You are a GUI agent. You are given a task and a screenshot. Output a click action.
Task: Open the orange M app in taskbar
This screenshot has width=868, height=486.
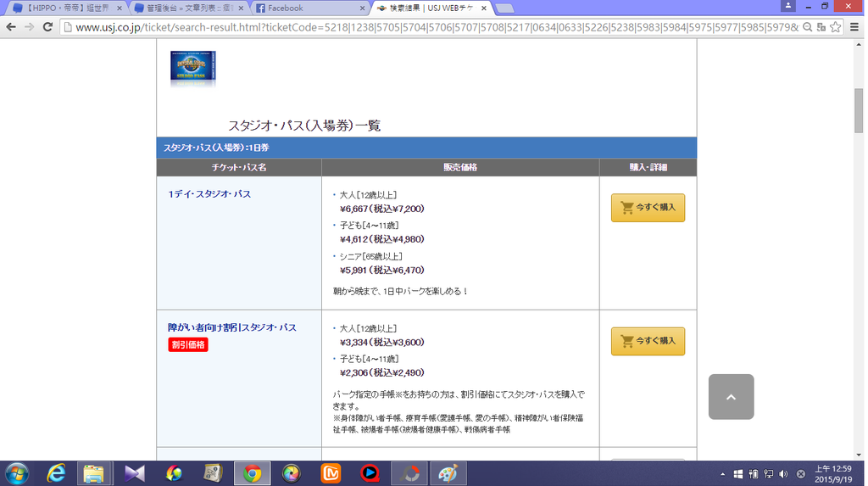[x=331, y=474]
